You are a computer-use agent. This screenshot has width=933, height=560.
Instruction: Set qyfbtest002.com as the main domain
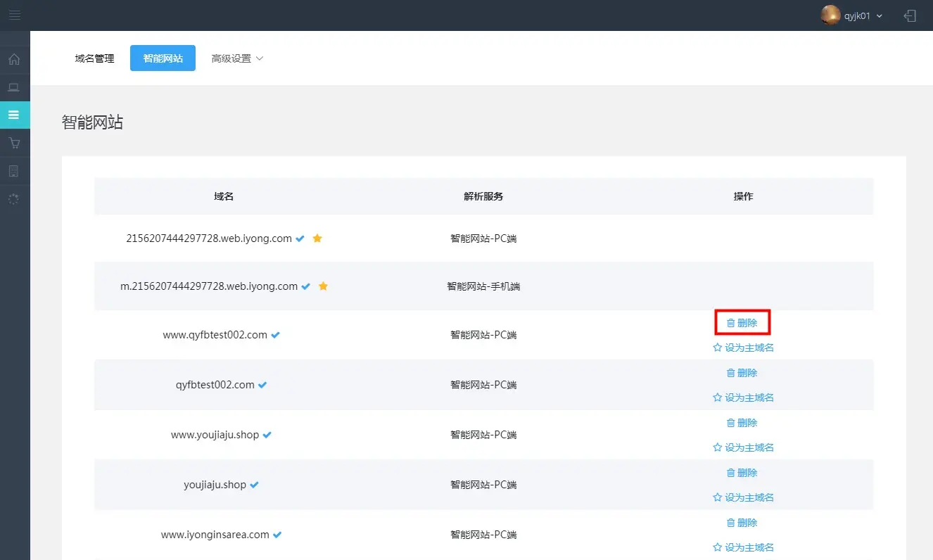(x=743, y=397)
